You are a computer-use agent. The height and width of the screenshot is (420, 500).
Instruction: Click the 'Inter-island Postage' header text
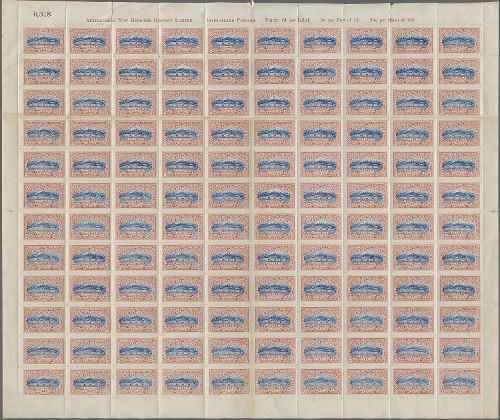pos(231,20)
